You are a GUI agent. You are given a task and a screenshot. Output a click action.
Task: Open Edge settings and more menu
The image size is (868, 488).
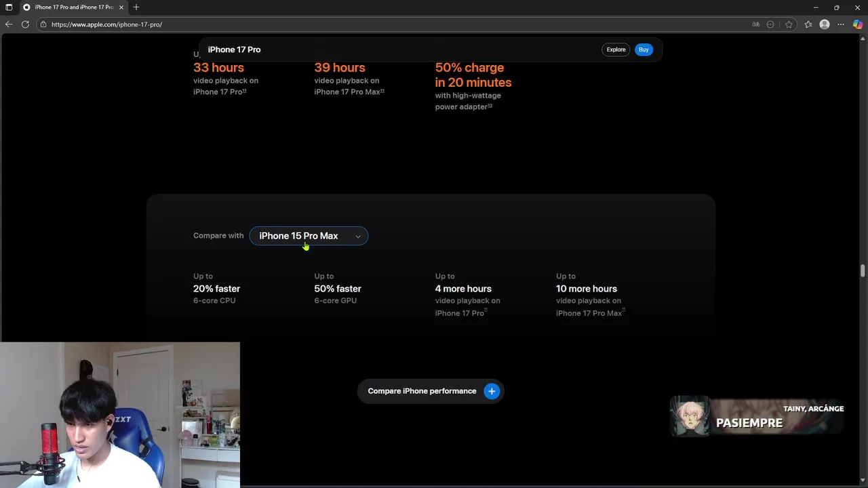click(841, 24)
